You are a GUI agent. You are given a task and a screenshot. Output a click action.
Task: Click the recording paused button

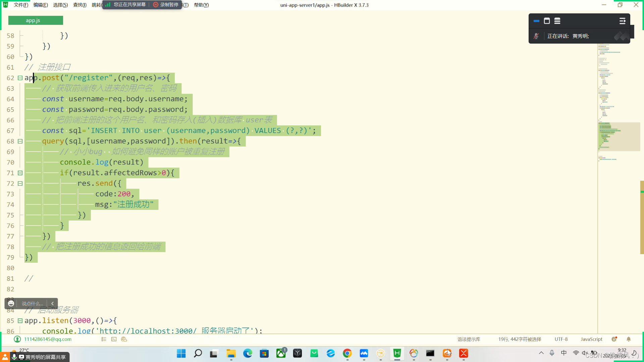[166, 5]
